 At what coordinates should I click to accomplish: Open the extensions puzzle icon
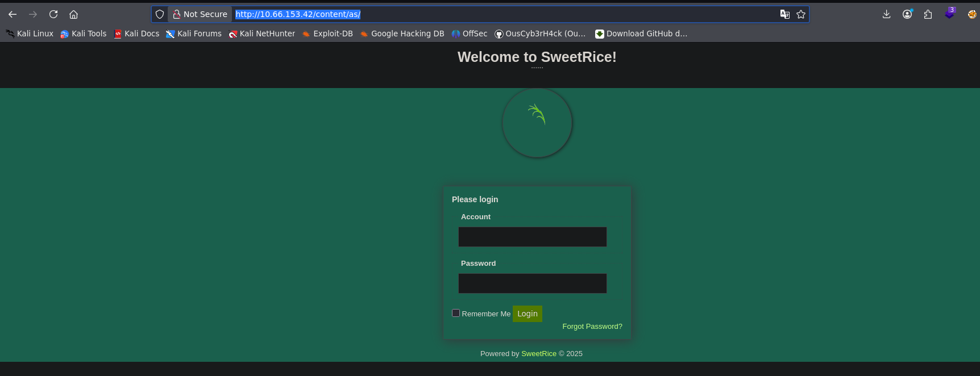[x=928, y=14]
